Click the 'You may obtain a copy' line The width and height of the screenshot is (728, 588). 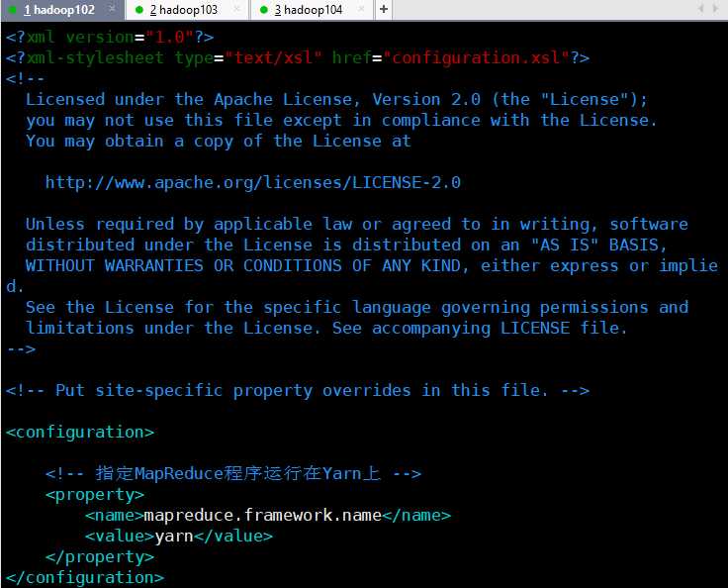(x=219, y=142)
